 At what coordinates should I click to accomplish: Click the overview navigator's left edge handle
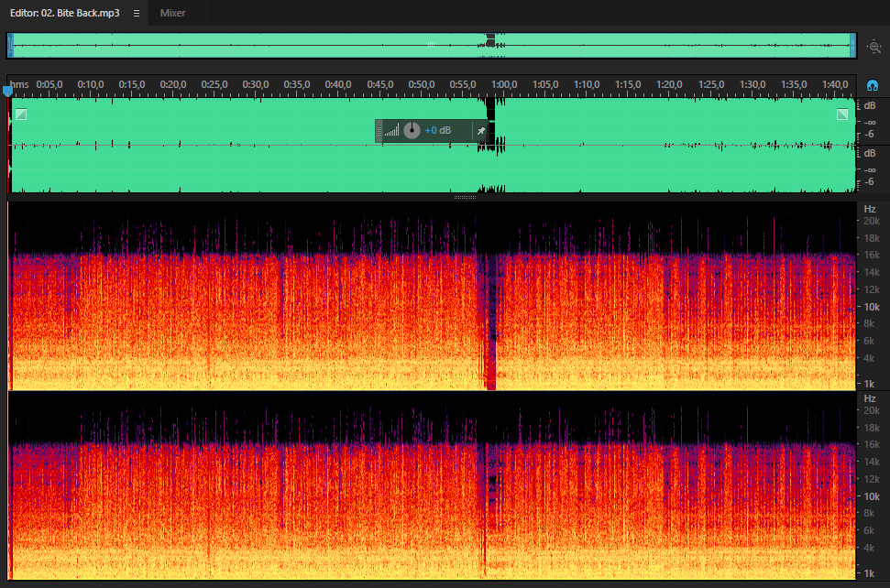point(10,46)
